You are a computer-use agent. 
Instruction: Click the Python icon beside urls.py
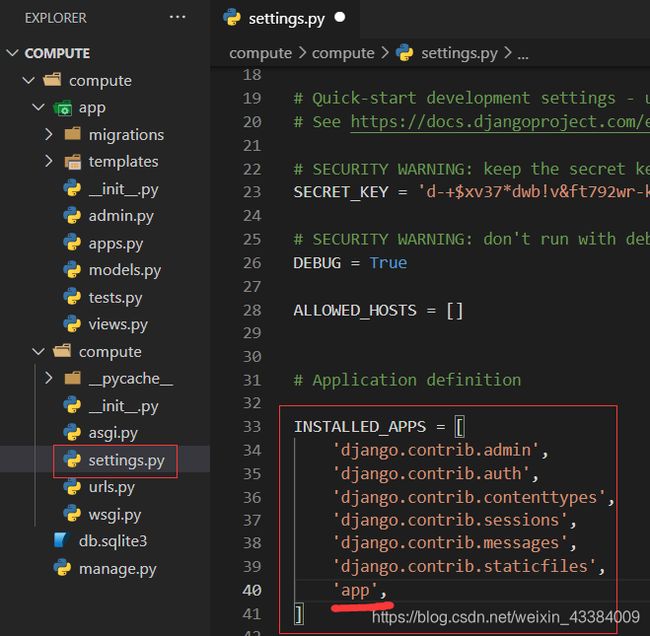point(72,487)
